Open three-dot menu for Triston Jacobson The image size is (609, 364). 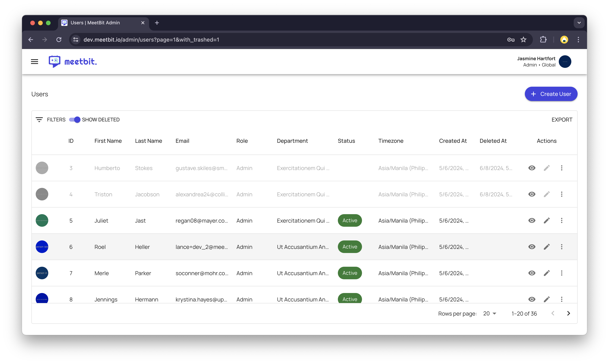point(561,194)
